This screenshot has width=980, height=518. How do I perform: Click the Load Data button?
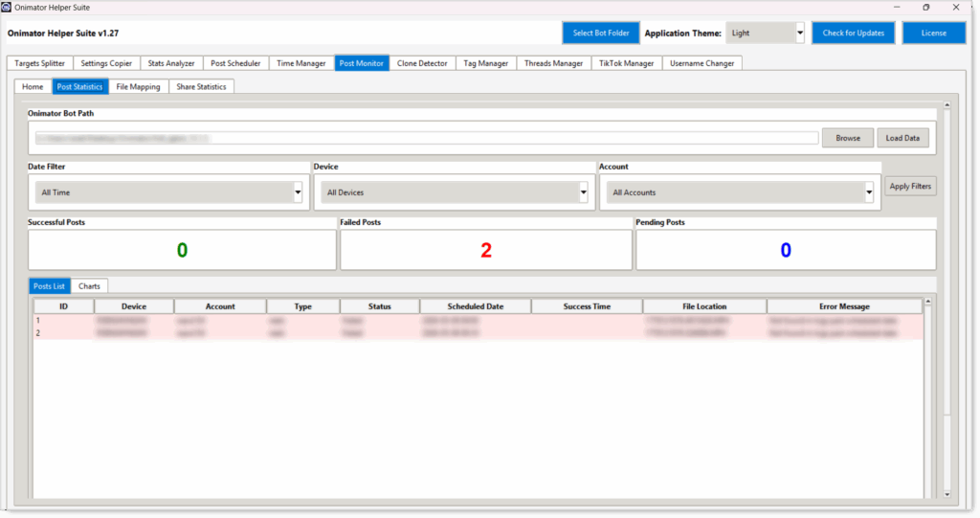pos(902,138)
